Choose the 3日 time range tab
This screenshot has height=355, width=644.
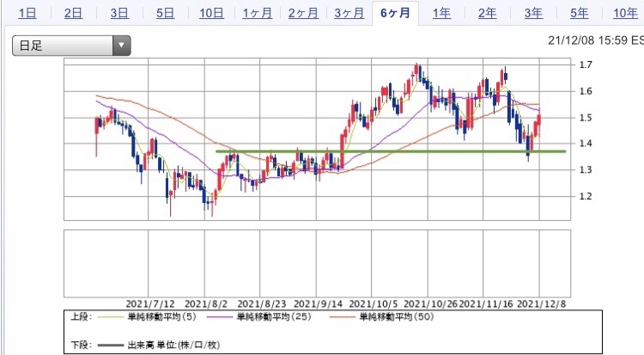[119, 13]
